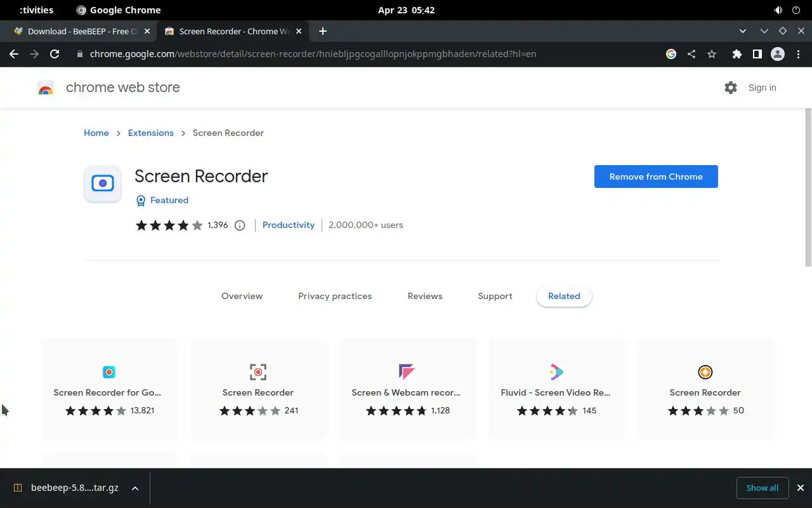Reload the page with the refresh icon
812x508 pixels.
[x=55, y=54]
